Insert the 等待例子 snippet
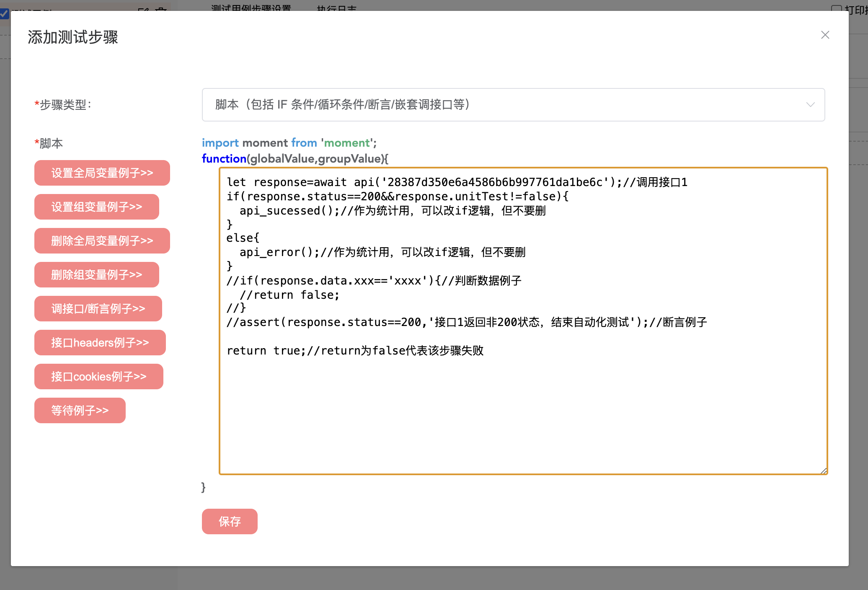The height and width of the screenshot is (590, 868). [80, 410]
